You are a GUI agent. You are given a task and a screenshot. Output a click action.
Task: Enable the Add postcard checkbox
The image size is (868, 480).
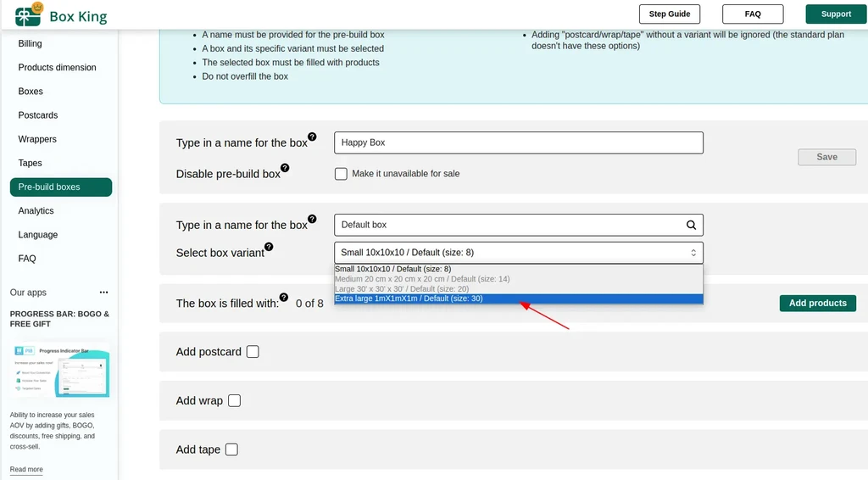point(253,352)
